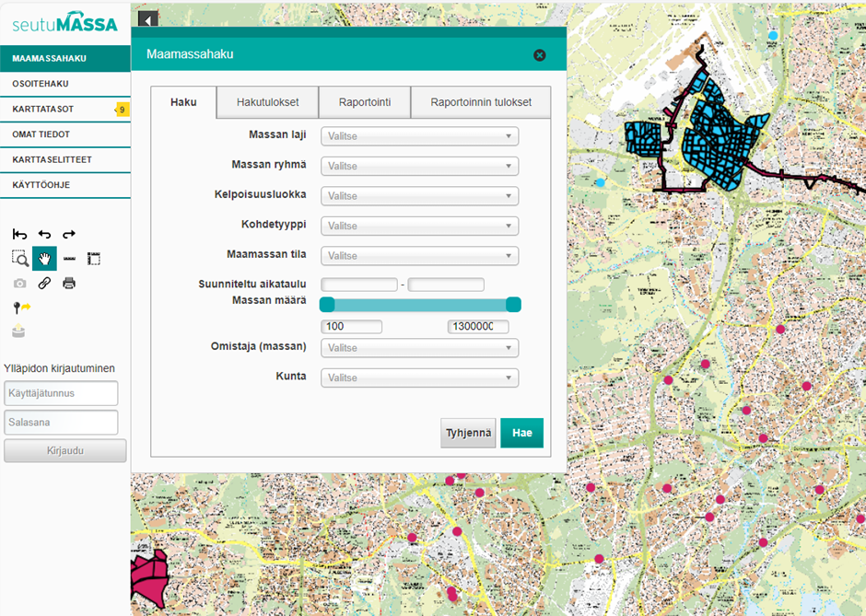Viewport: 866px width, 616px height.
Task: Switch to the Hakutulokset tab
Action: pyautogui.click(x=267, y=103)
